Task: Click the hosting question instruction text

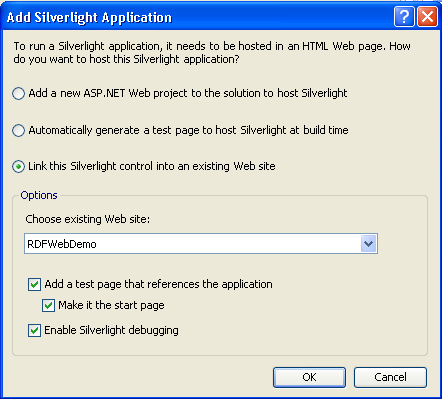Action: [x=212, y=53]
